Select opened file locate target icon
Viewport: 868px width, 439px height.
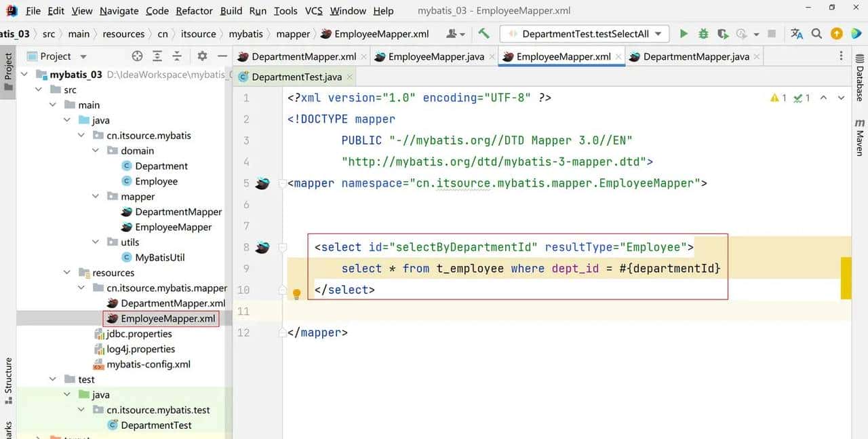coord(138,56)
